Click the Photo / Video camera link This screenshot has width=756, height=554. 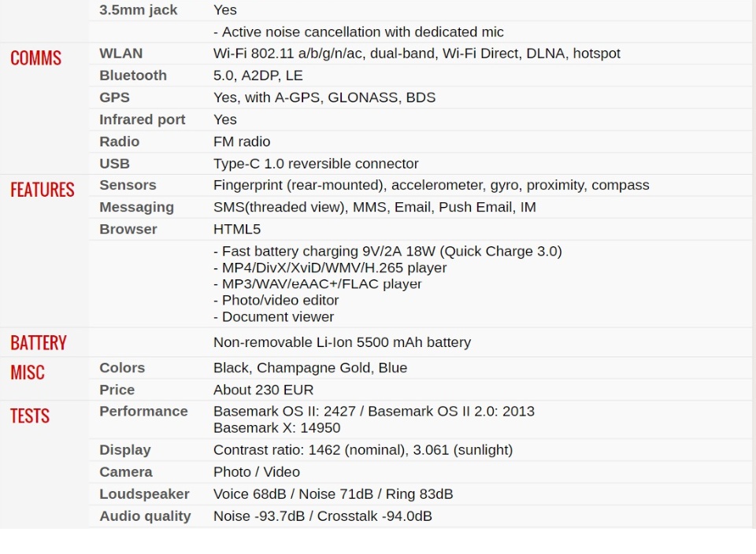pos(257,472)
